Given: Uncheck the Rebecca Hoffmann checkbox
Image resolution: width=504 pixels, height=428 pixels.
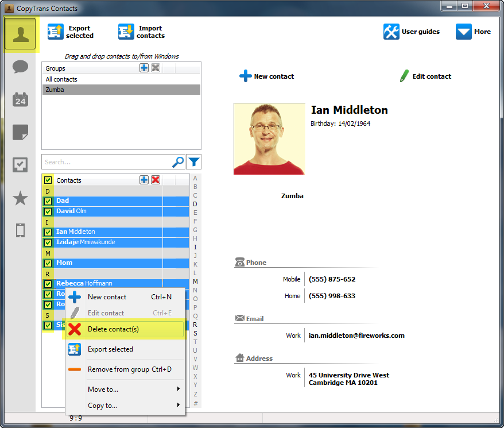Looking at the screenshot, I should point(48,284).
